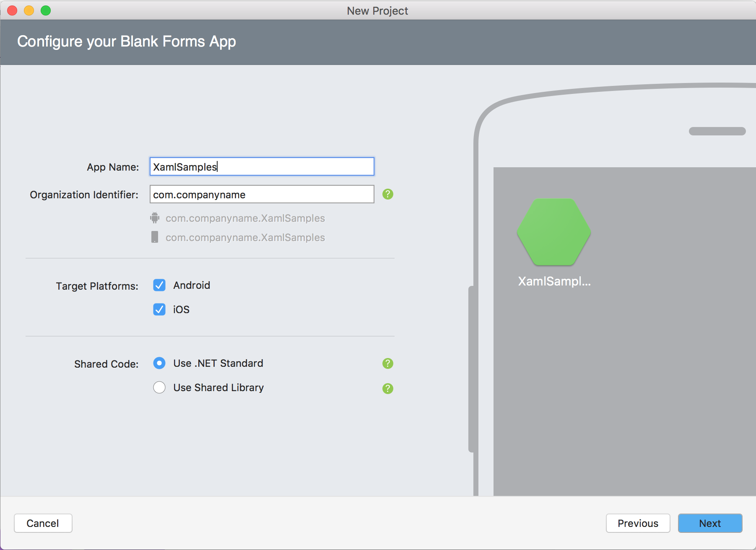Click the green hexagon app icon in preview

click(553, 232)
